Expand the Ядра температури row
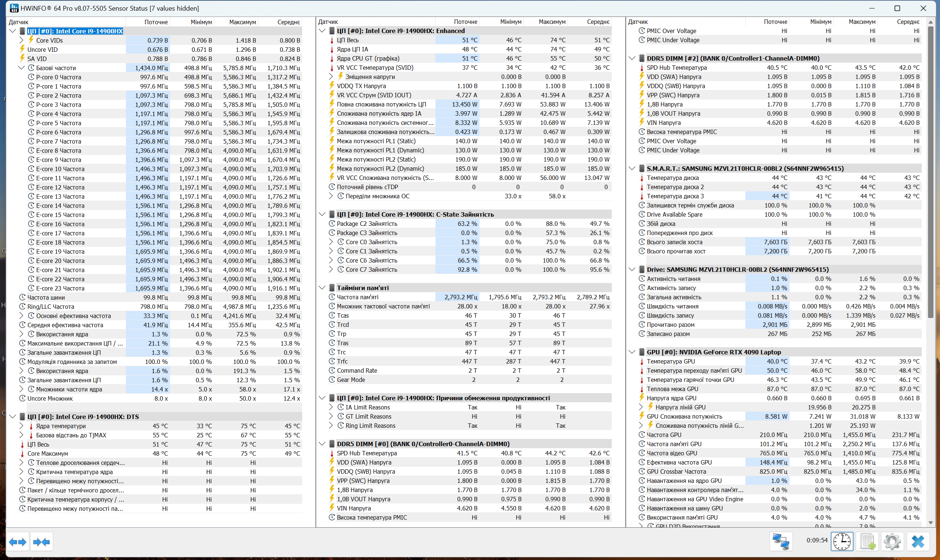Viewport: 940px width, 560px height. tap(22, 426)
